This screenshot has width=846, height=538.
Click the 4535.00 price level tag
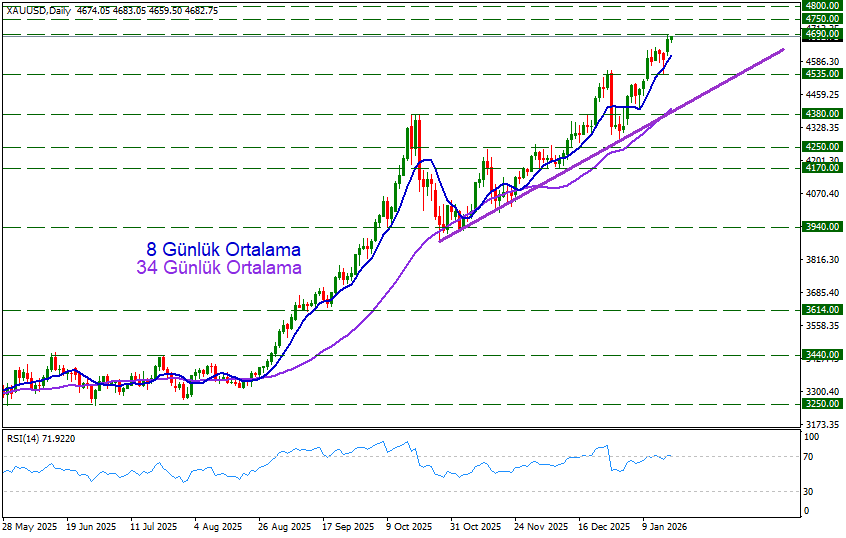point(821,74)
